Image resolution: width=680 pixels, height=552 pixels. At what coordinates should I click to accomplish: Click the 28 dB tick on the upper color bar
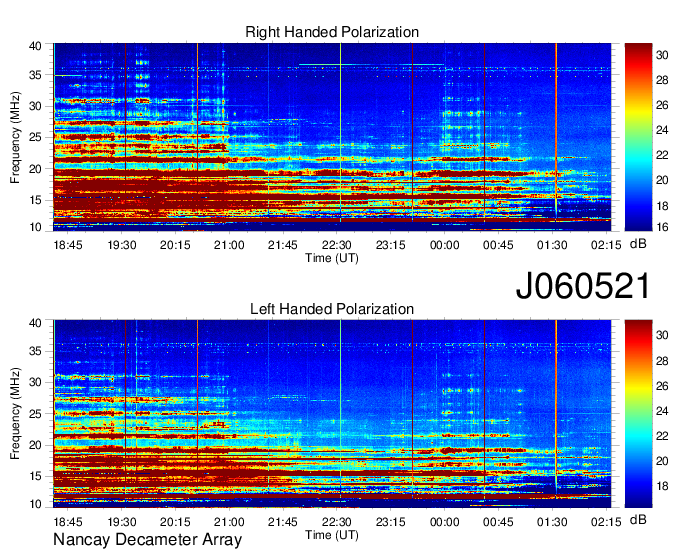coord(662,80)
